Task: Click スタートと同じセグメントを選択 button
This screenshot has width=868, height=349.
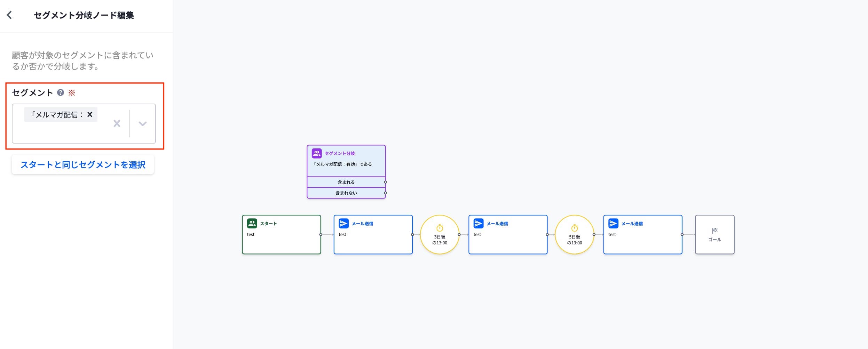Action: click(x=83, y=165)
